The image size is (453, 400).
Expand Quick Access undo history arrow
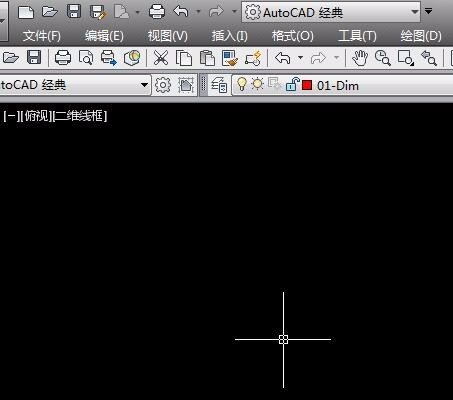pyautogui.click(x=198, y=12)
